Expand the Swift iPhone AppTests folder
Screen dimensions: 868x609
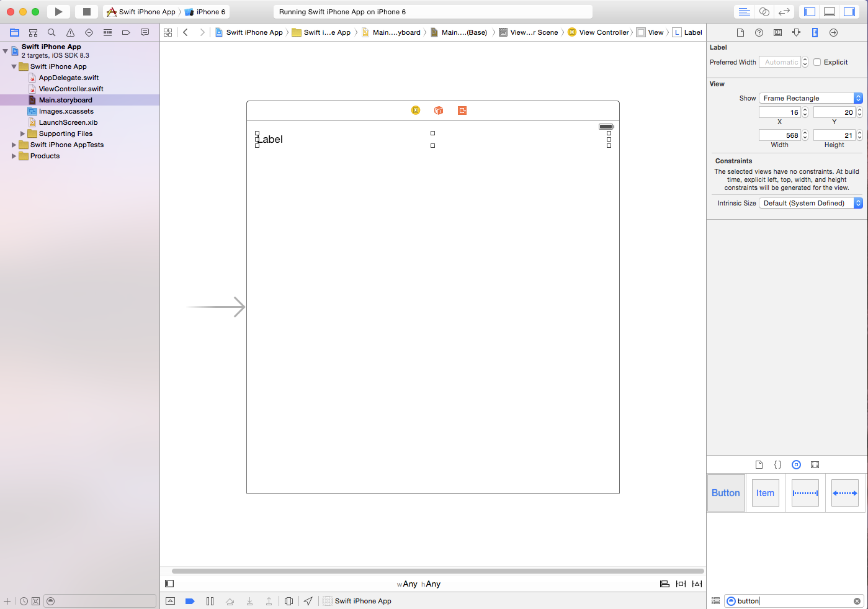pyautogui.click(x=14, y=145)
